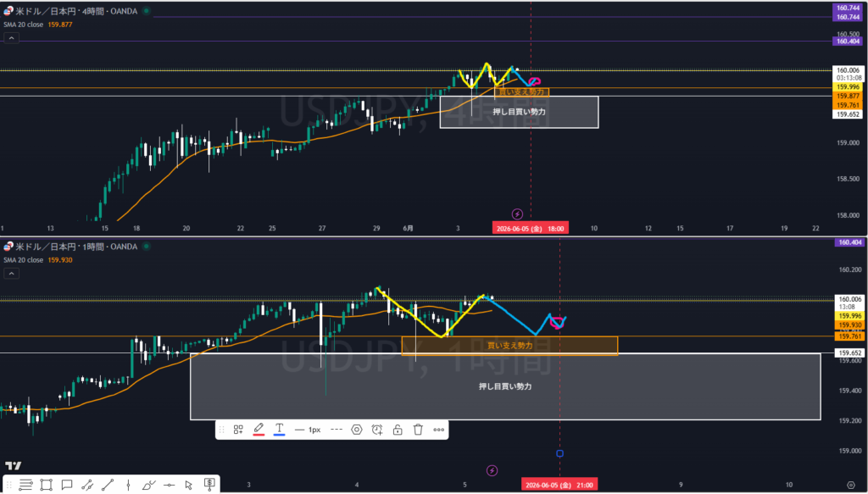Add alert on the selected drawing

pos(377,430)
